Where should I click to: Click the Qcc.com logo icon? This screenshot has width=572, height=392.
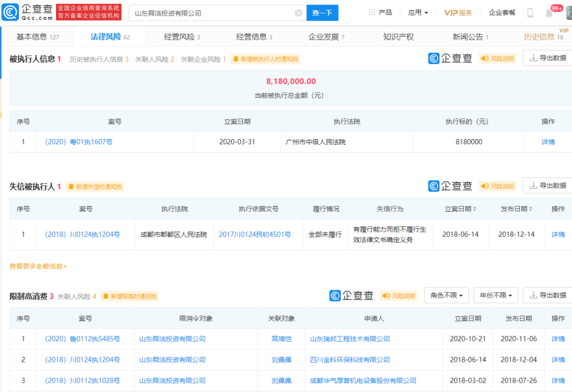(x=10, y=13)
